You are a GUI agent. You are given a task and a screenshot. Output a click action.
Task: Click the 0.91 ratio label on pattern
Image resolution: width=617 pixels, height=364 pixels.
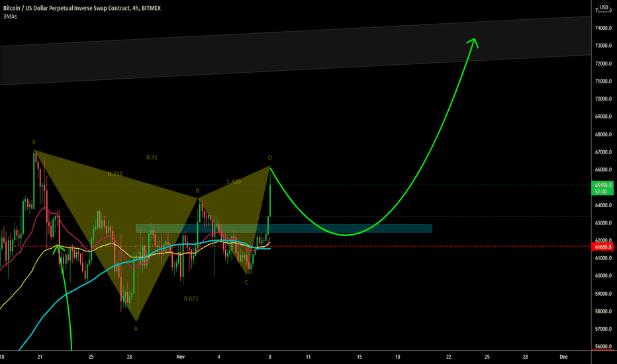pos(152,157)
